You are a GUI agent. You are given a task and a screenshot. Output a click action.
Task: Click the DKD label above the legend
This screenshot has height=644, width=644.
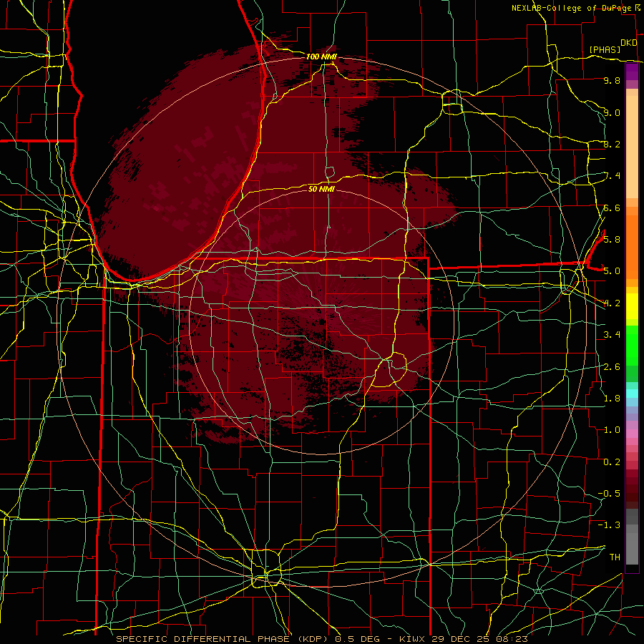click(628, 43)
